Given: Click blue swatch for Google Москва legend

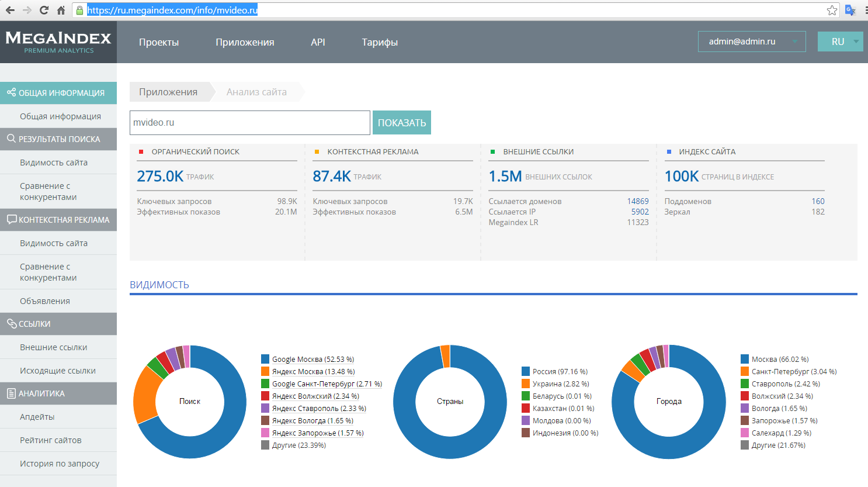Looking at the screenshot, I should tap(265, 360).
